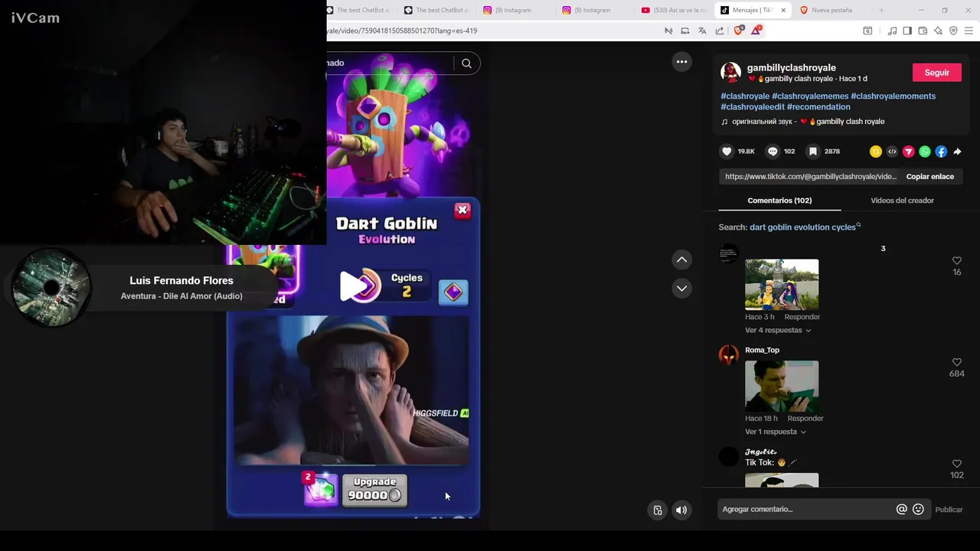
Task: Open gambillyclashroyale profile avatar
Action: tap(730, 73)
